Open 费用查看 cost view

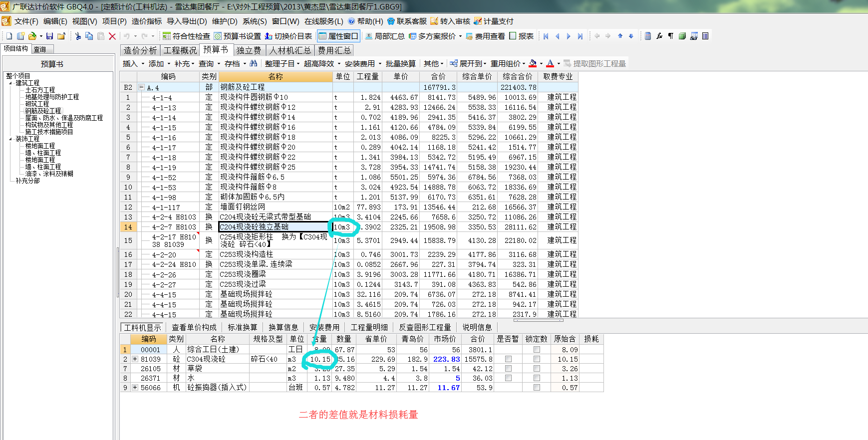[485, 36]
